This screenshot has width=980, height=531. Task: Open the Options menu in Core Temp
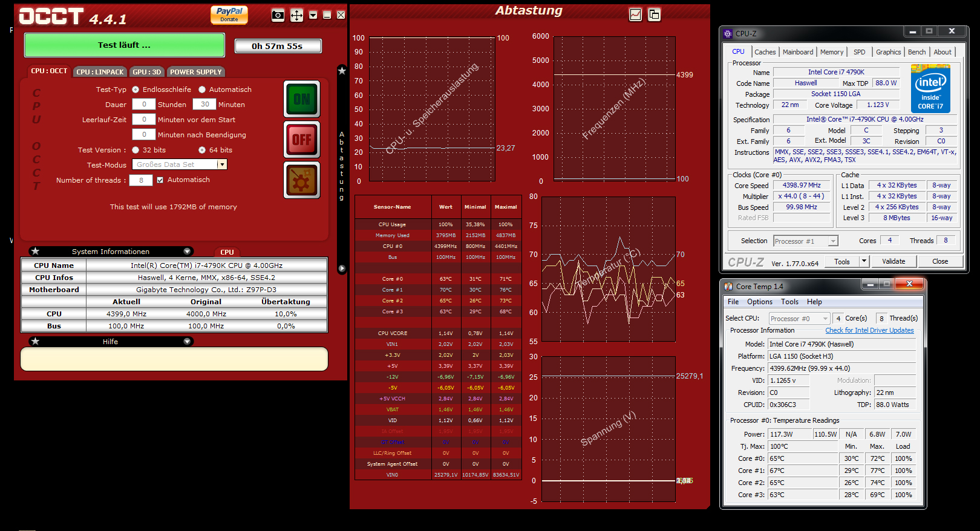760,302
